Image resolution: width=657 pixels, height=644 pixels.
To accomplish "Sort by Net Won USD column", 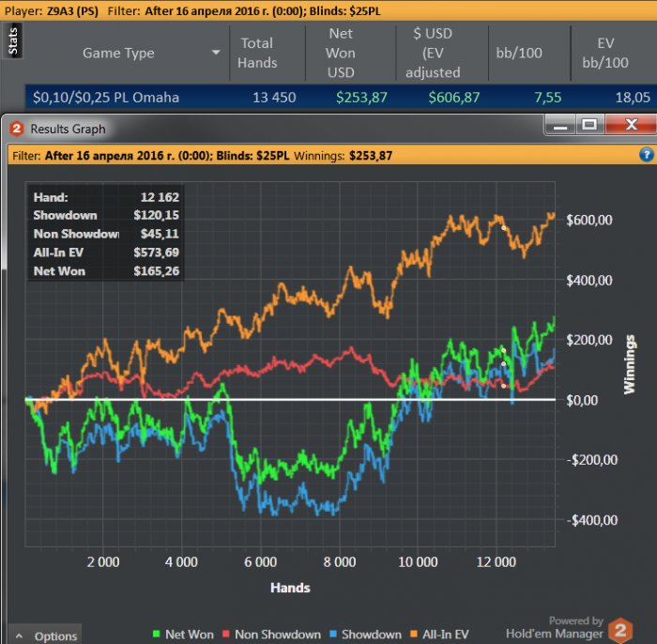I will click(341, 53).
